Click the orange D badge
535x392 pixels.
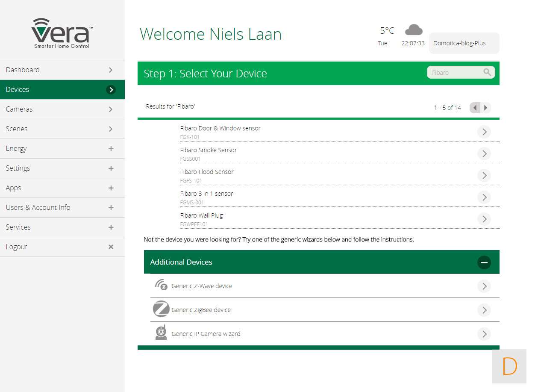click(509, 366)
